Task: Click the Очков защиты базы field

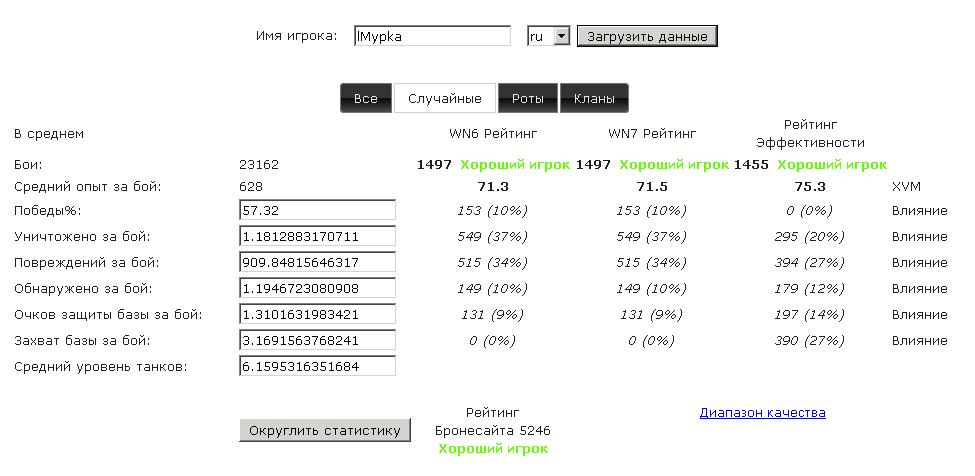Action: click(317, 314)
